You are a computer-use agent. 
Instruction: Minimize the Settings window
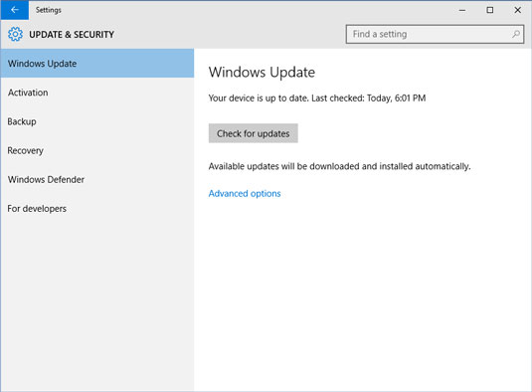[x=462, y=10]
